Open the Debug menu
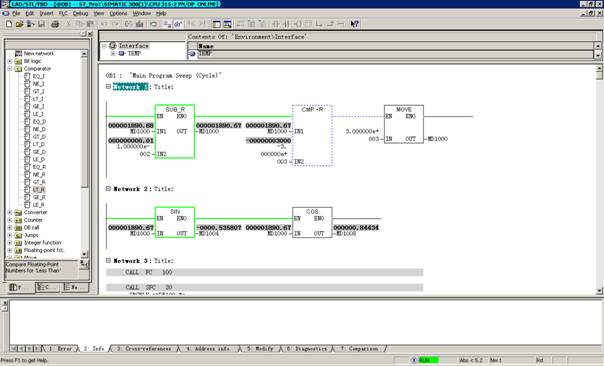Screen dimensions: 604x366 click(80, 13)
